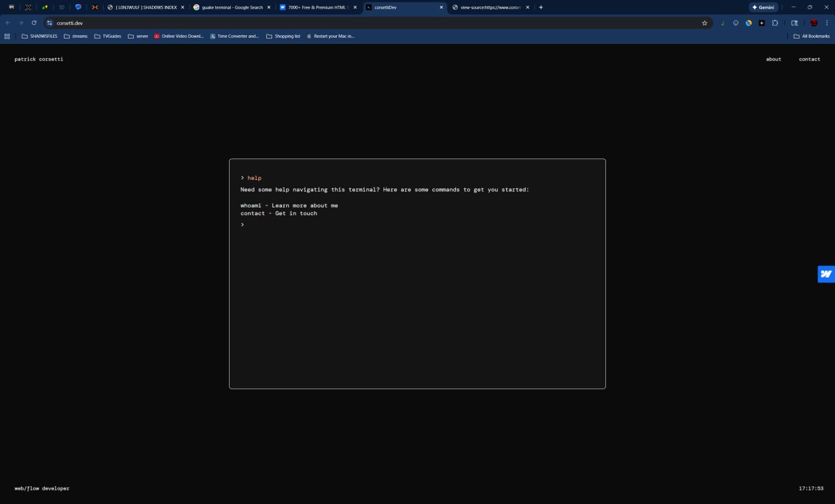Open the browser Extensions puzzle icon
This screenshot has height=504, width=835.
tap(775, 23)
